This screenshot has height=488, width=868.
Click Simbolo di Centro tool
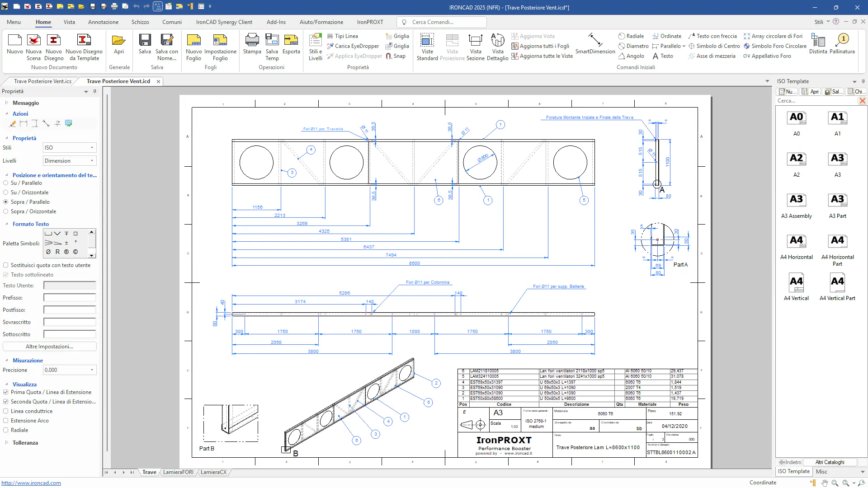[x=714, y=46]
